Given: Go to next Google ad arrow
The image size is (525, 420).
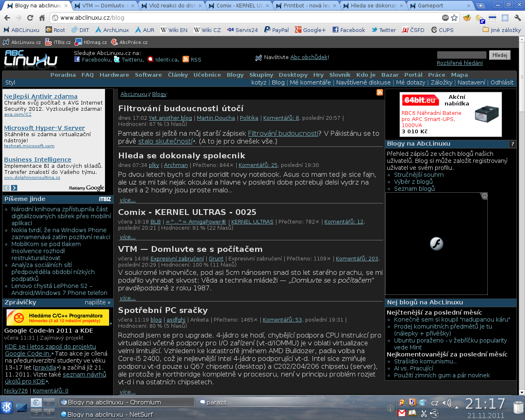Looking at the screenshot, I should [14, 188].
